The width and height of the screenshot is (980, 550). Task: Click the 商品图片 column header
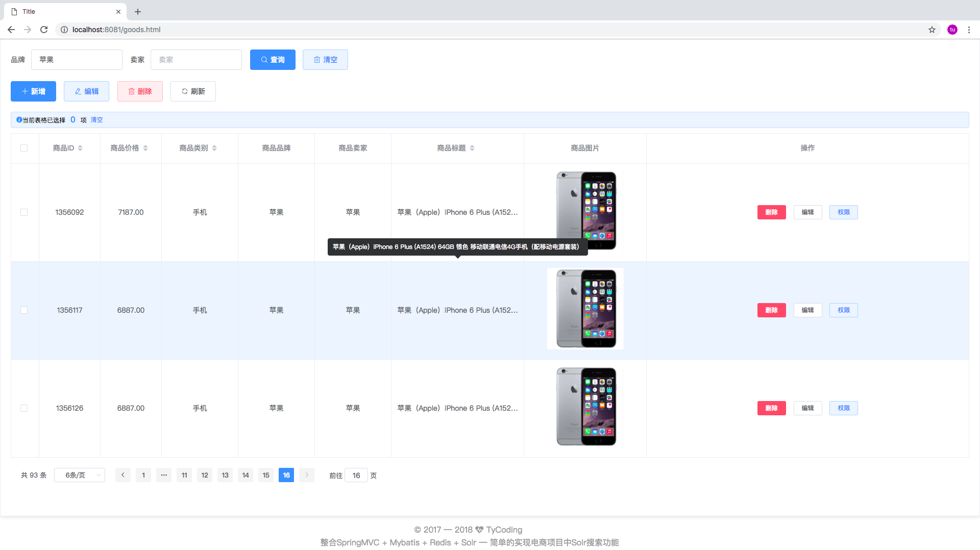tap(585, 148)
